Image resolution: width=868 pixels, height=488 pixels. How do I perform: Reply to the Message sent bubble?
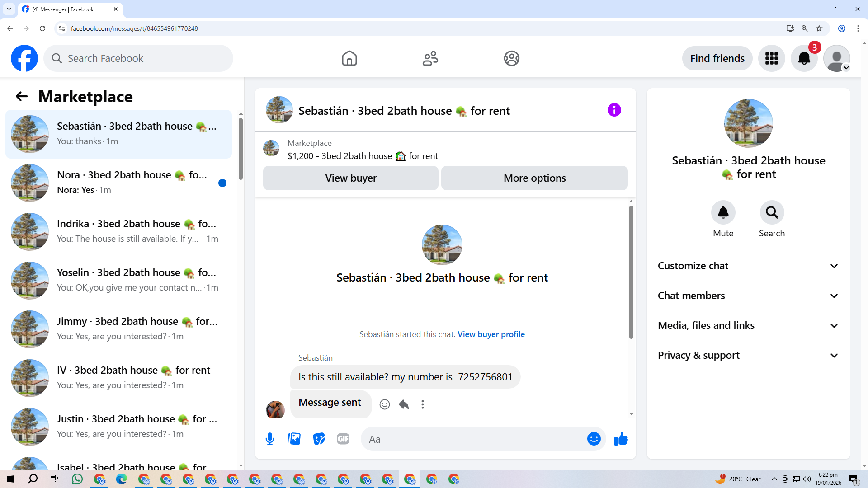[x=404, y=404]
